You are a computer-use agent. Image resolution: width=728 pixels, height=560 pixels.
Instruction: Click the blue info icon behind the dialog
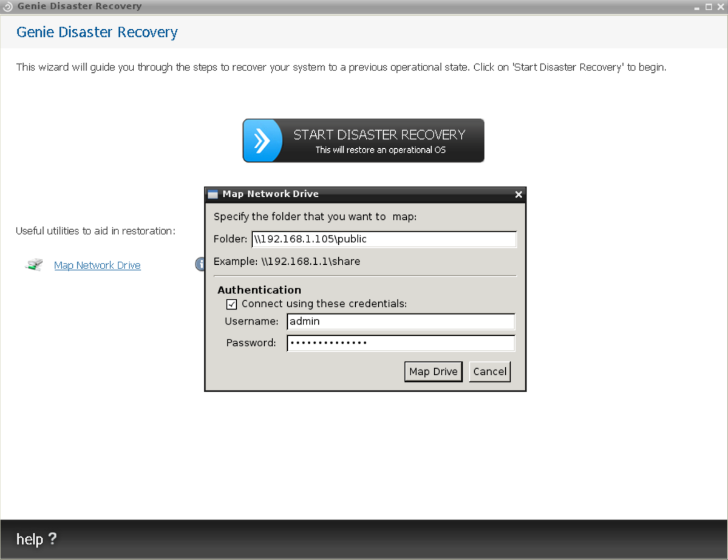200,264
